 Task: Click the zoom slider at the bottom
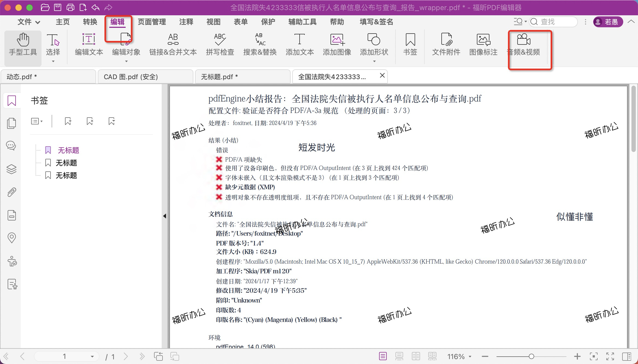531,356
